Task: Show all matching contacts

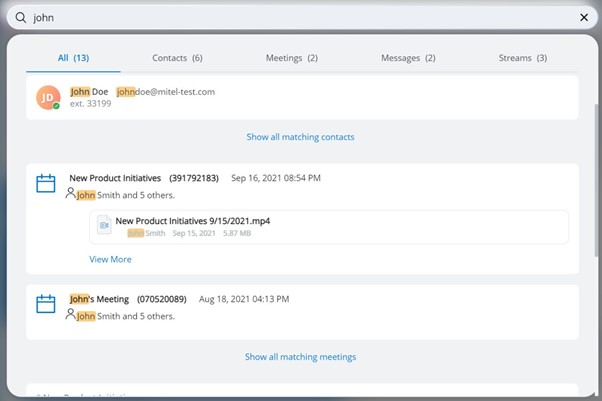Action: 300,137
